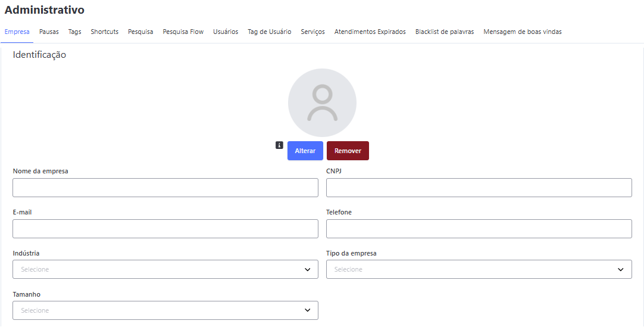This screenshot has height=333, width=644.
Task: Expand the Tipo da empresa dropdown
Action: click(479, 269)
